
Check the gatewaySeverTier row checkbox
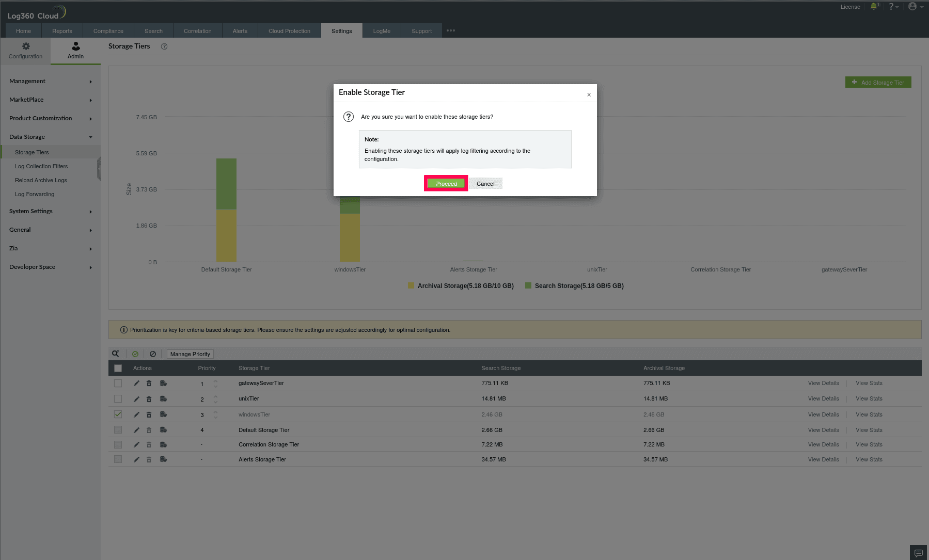coord(118,383)
